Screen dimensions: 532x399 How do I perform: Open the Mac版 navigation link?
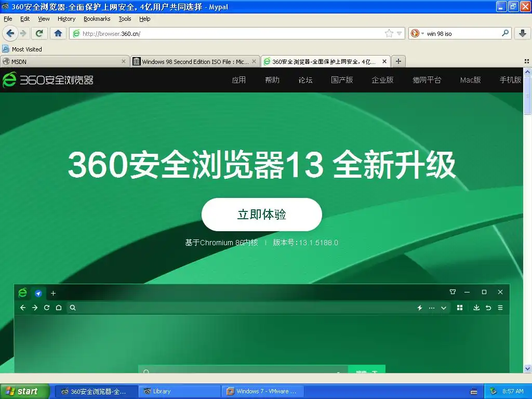[x=470, y=80]
